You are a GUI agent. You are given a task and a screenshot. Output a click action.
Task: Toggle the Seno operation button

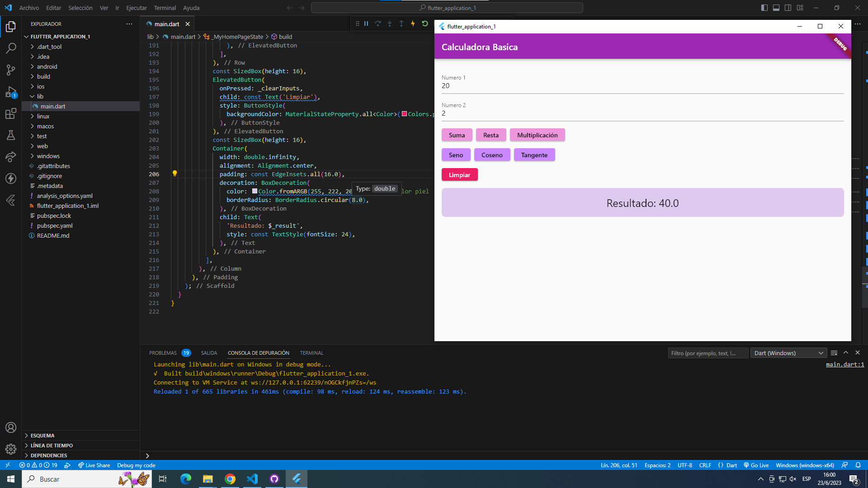click(x=456, y=155)
